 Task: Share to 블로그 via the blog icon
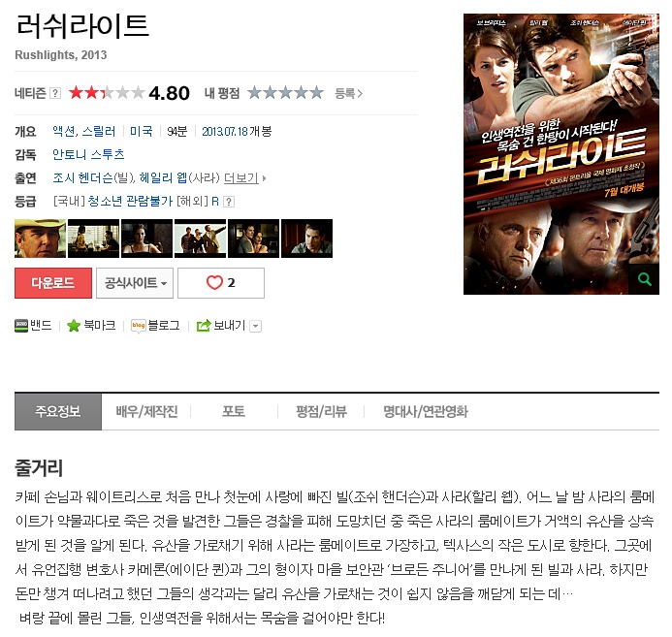(x=139, y=326)
